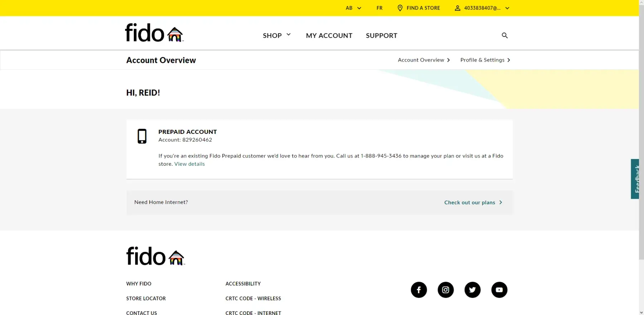
Task: Click the Fido logo in the footer
Action: [x=156, y=256]
